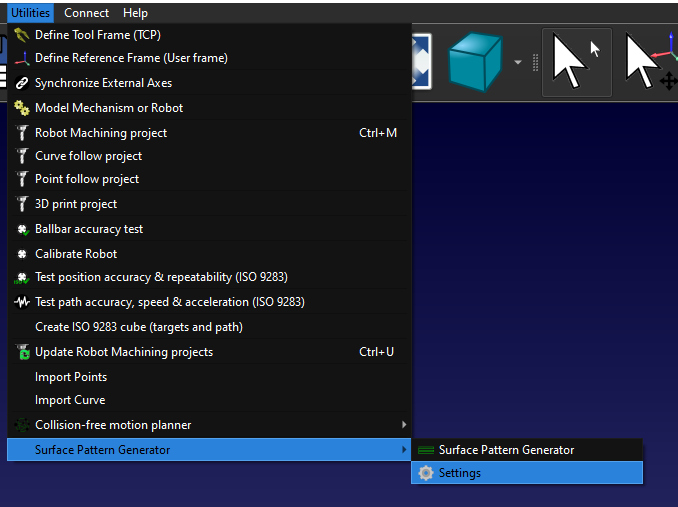The width and height of the screenshot is (678, 507).
Task: Select the arrow pointer select tool
Action: point(577,62)
